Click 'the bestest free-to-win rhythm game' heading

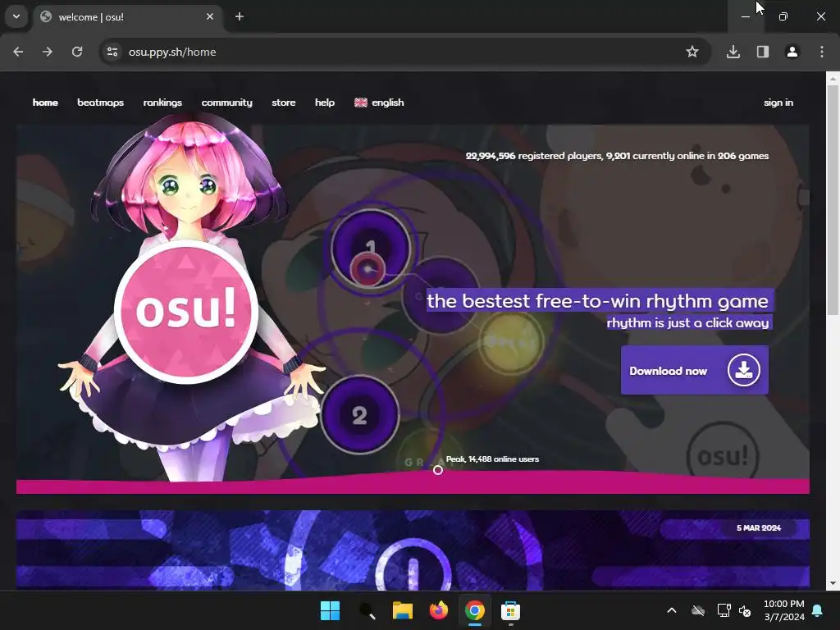(597, 301)
